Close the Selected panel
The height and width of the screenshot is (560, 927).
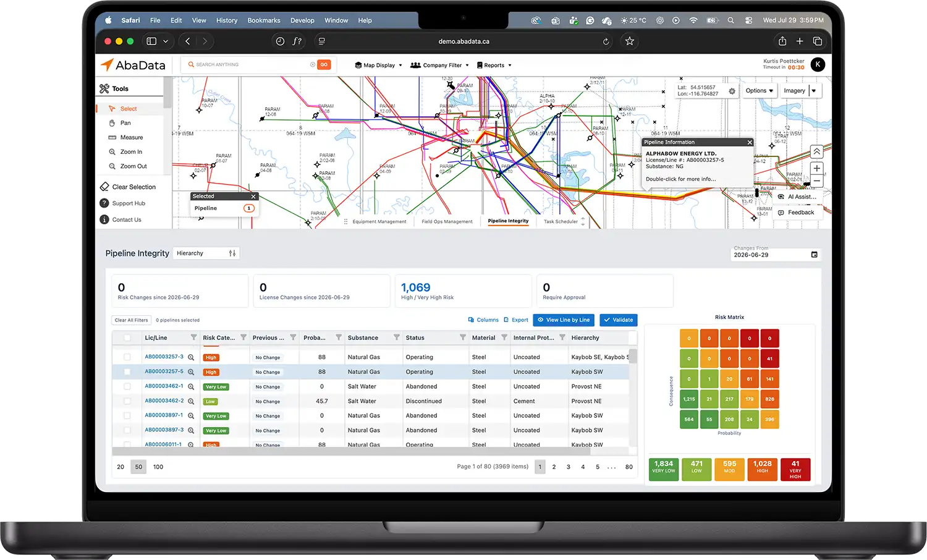[x=253, y=197]
